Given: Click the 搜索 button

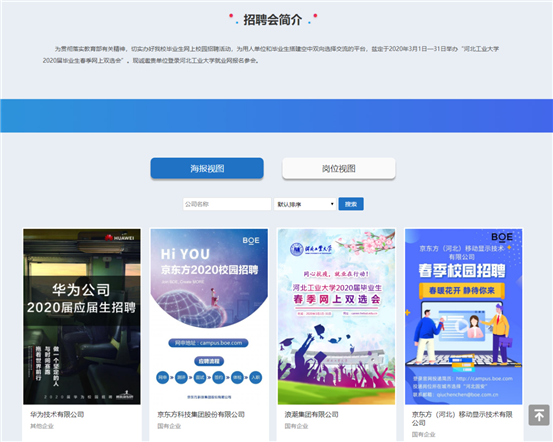Looking at the screenshot, I should (351, 204).
